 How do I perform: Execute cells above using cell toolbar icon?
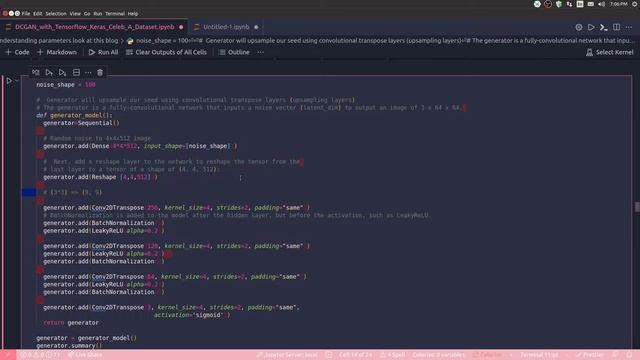(x=49, y=72)
